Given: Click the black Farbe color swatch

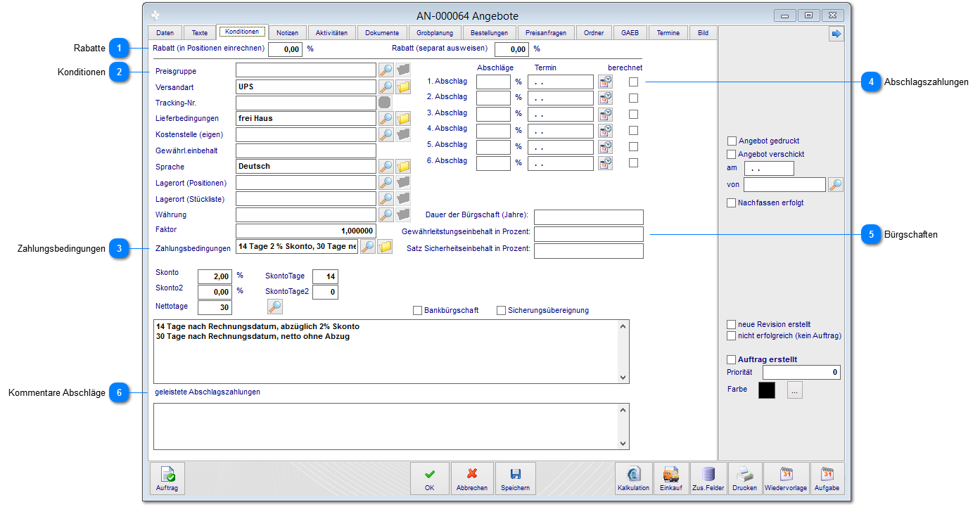Looking at the screenshot, I should (767, 390).
